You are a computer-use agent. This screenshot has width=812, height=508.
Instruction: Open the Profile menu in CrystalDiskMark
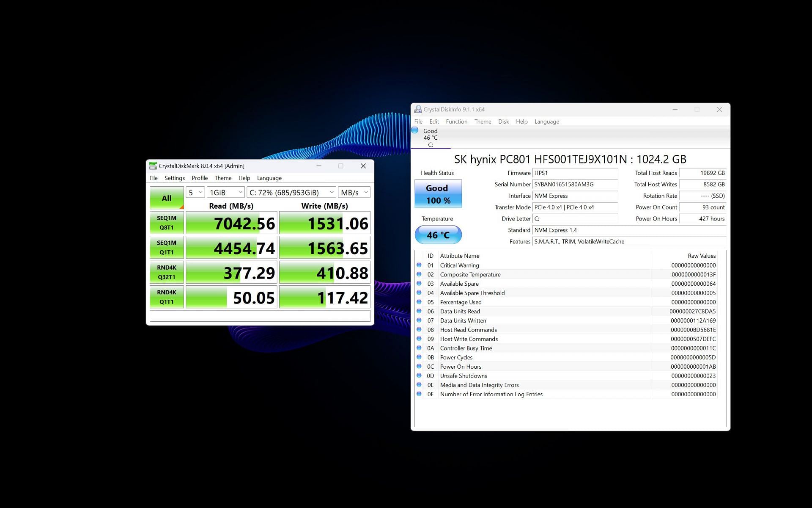(x=200, y=178)
